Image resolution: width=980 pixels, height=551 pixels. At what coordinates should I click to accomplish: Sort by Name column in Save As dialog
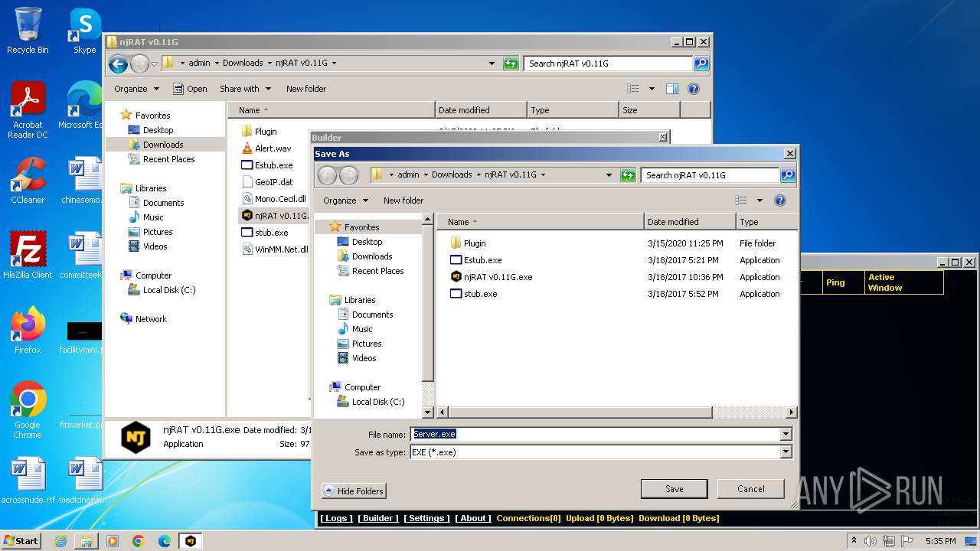541,222
